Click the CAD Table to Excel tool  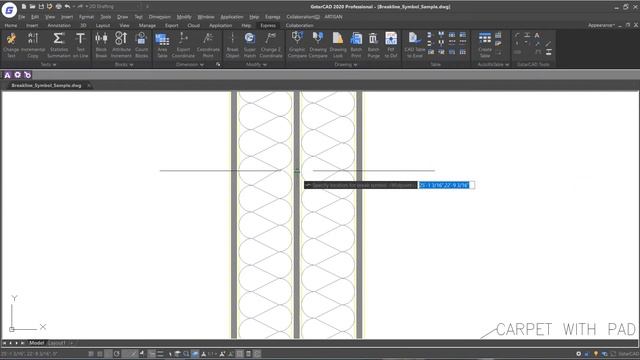coord(415,45)
